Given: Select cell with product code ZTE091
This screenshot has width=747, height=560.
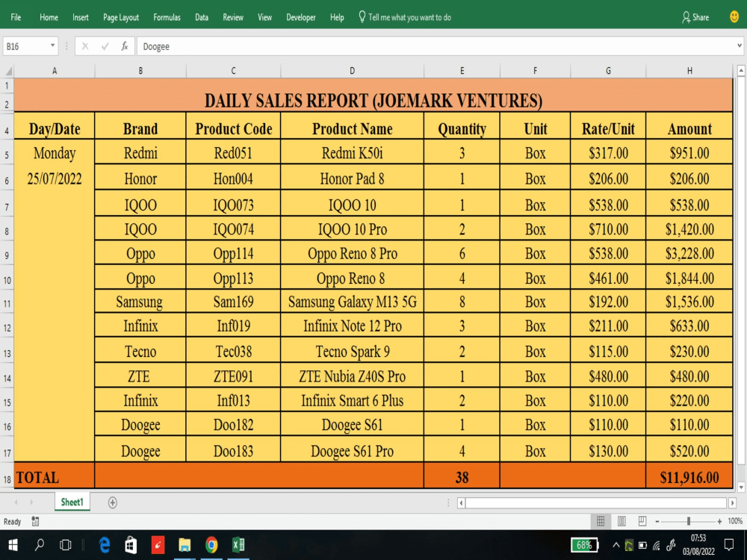Looking at the screenshot, I should click(x=233, y=376).
